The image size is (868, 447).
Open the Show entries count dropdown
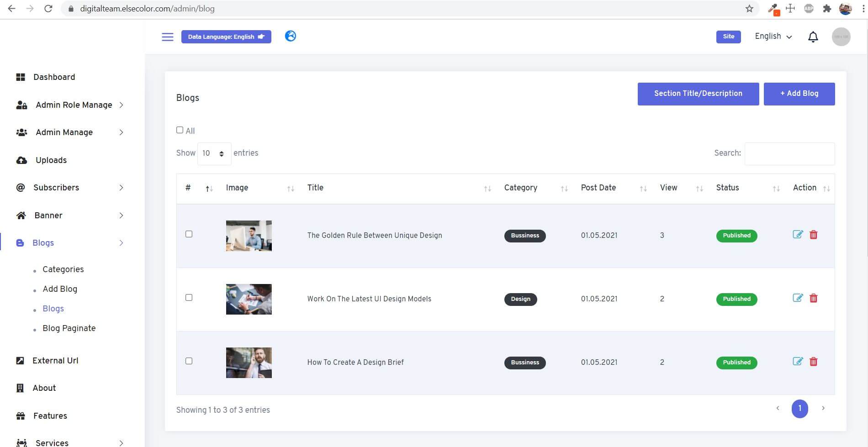click(213, 153)
